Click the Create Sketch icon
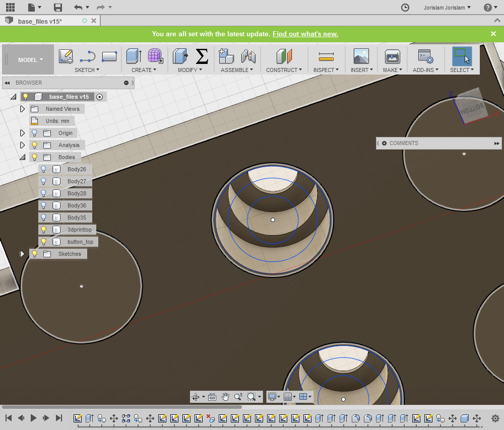504x430 pixels. [x=66, y=56]
